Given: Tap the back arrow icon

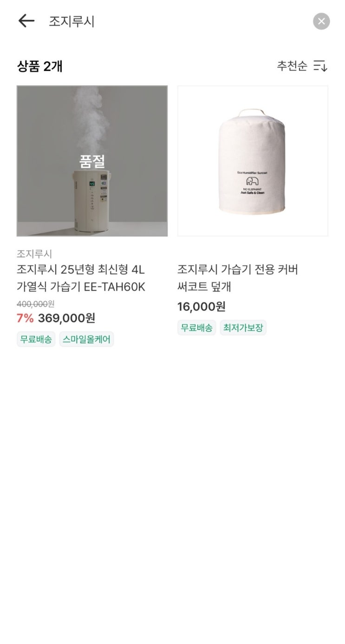Looking at the screenshot, I should click(26, 21).
